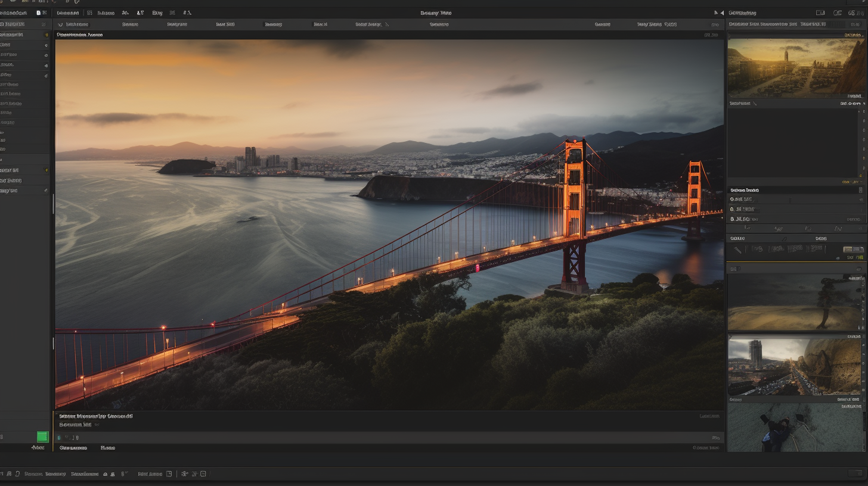This screenshot has width=868, height=486.
Task: Click the last square icon in bottom bar group
Action: pyautogui.click(x=203, y=473)
